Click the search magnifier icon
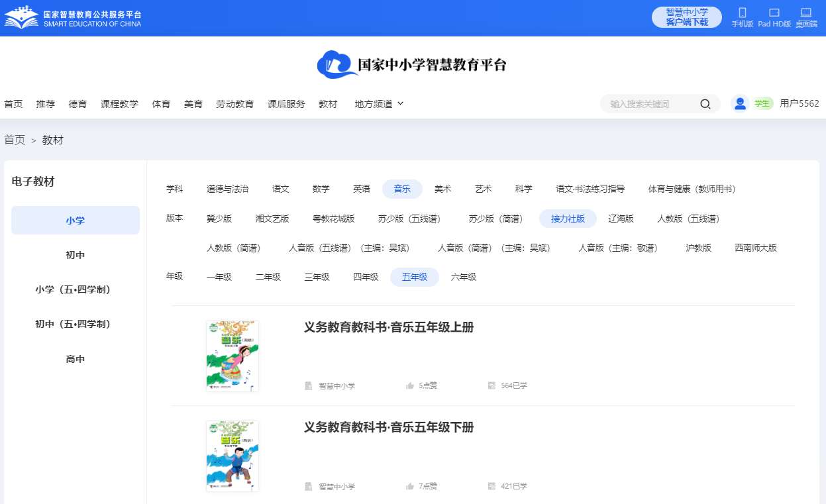 point(705,104)
